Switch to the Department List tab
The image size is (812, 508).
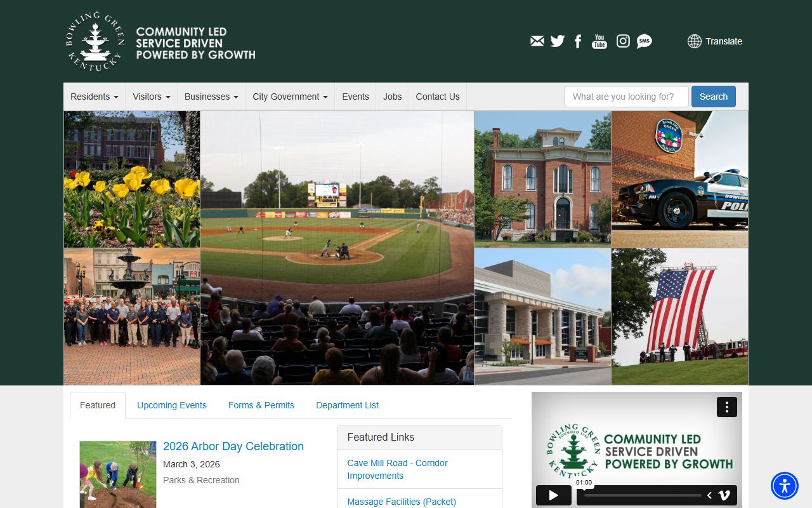click(348, 405)
